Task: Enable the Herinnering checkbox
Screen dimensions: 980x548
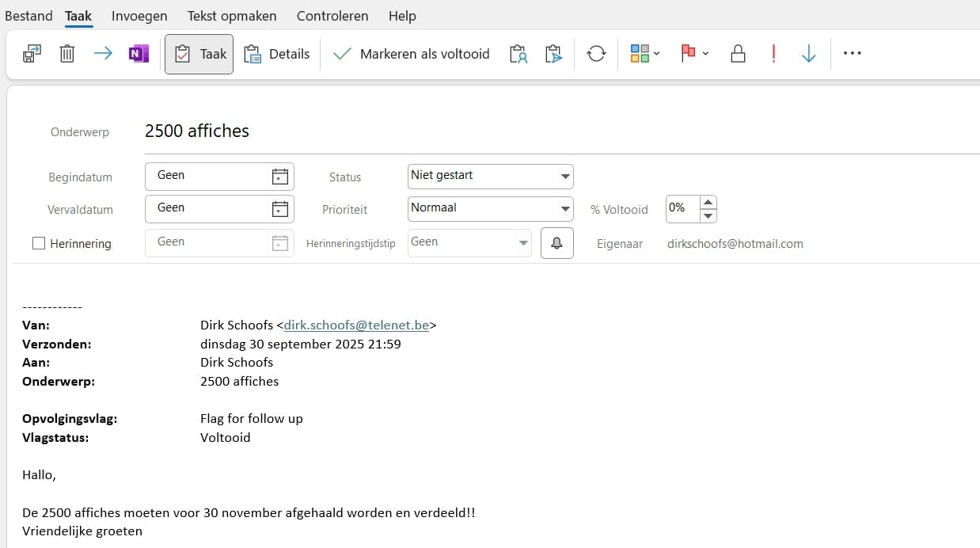Action: point(39,244)
